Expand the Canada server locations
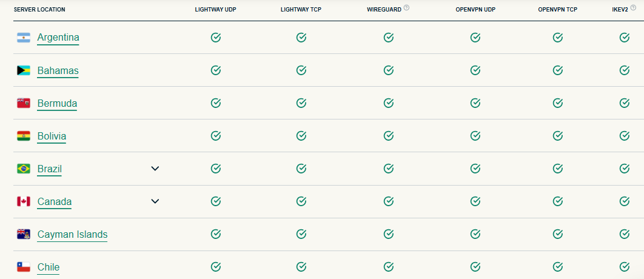Screen dimensions: 644x279 155,201
